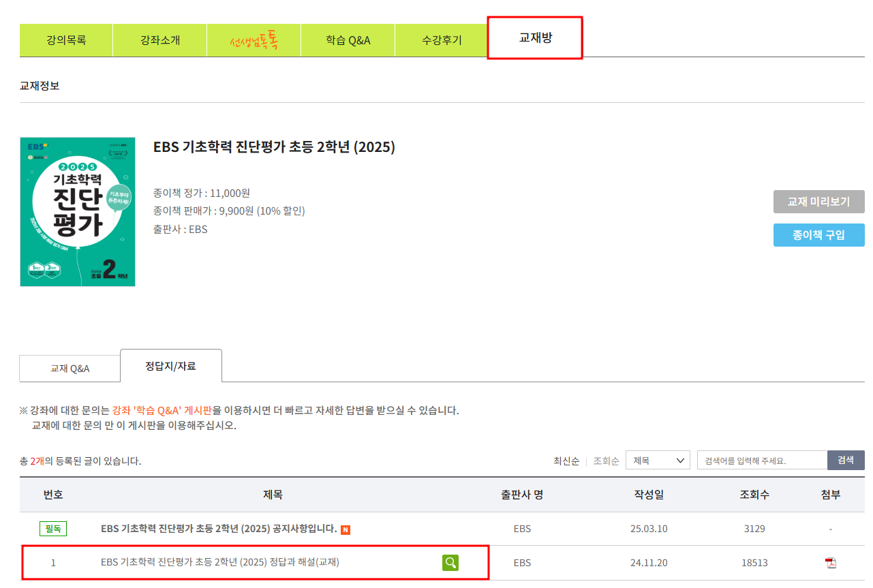
Task: Click the 검색 search button
Action: pyautogui.click(x=846, y=460)
